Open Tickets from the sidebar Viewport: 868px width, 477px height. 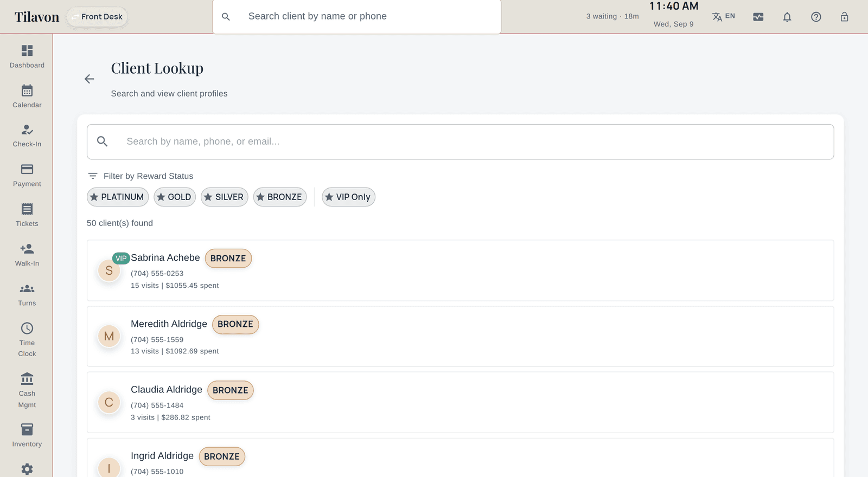click(x=27, y=215)
